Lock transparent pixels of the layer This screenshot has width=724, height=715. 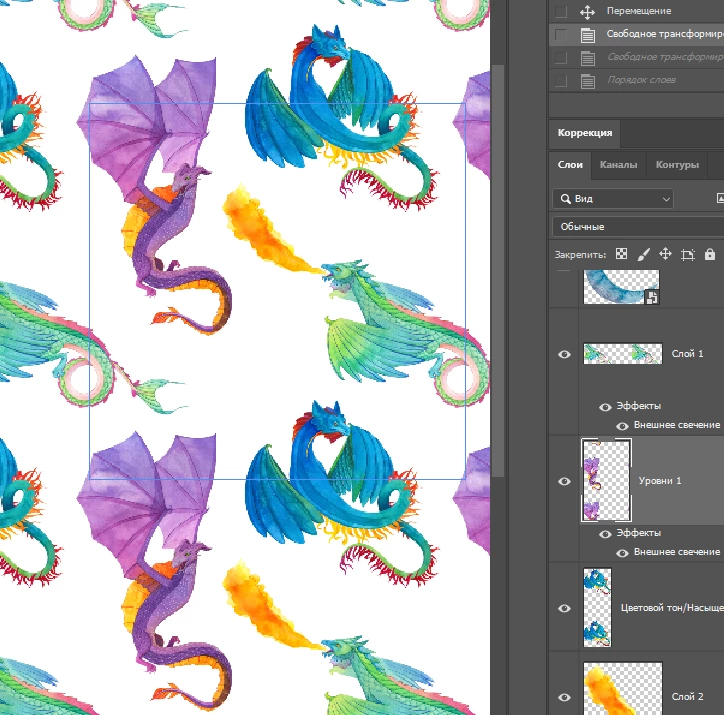pos(621,254)
